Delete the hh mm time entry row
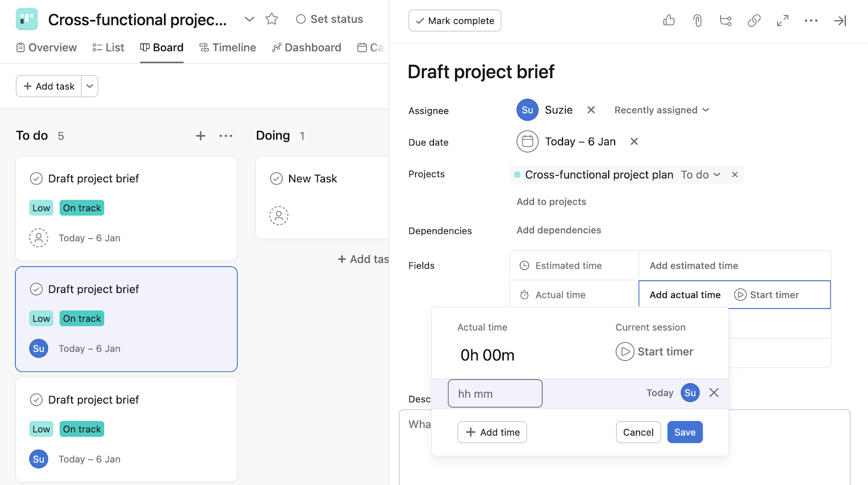This screenshot has height=485, width=868. 714,393
